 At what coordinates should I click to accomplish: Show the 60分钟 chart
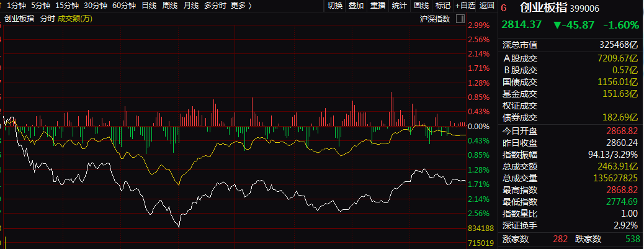coord(124,6)
